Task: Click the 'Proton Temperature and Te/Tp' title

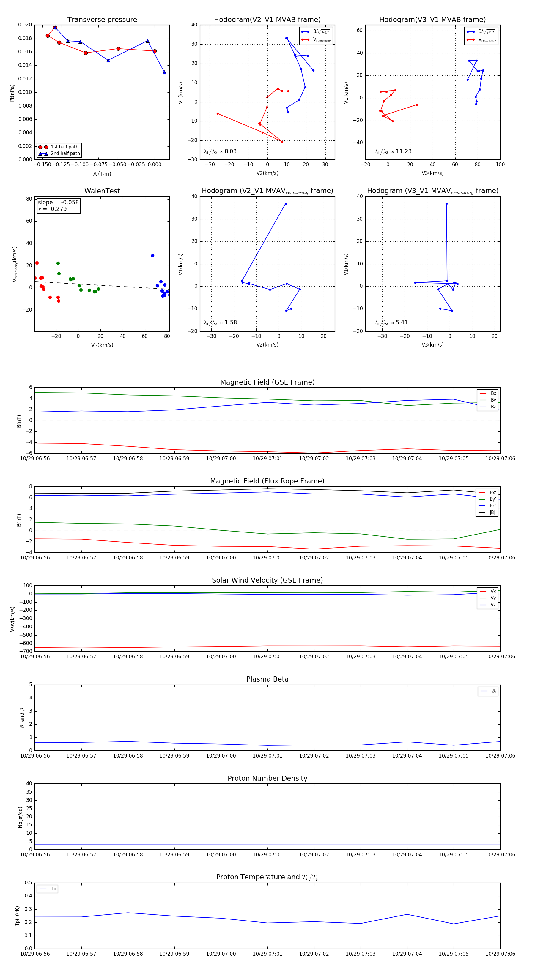Action: (267, 877)
